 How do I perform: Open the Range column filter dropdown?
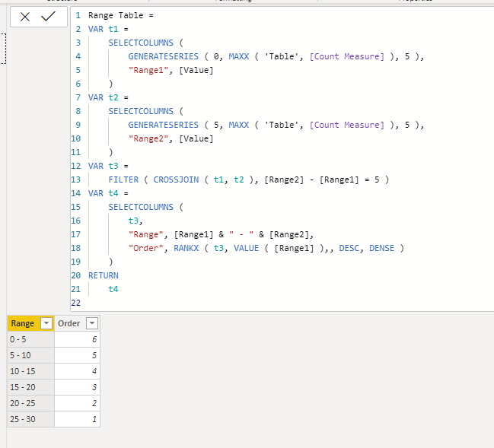46,323
